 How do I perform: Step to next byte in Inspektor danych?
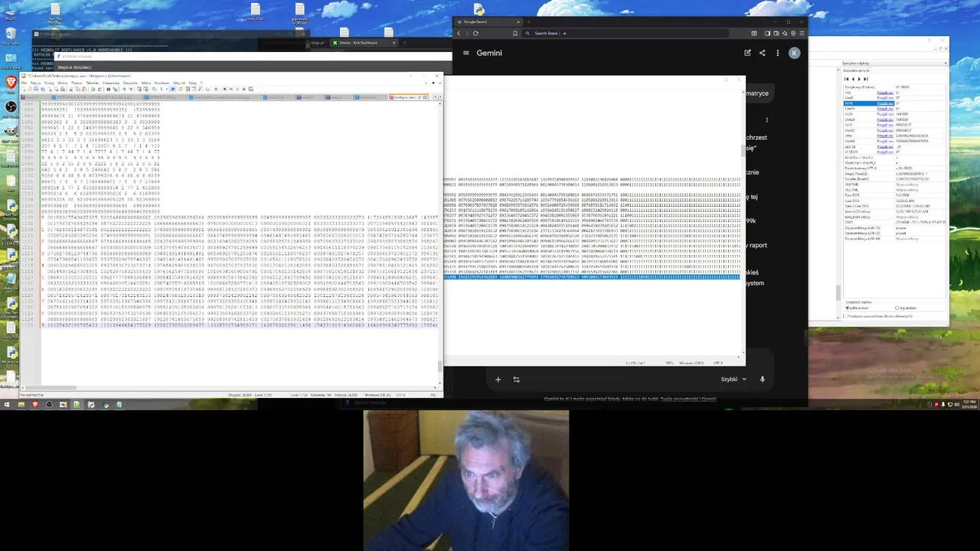859,79
